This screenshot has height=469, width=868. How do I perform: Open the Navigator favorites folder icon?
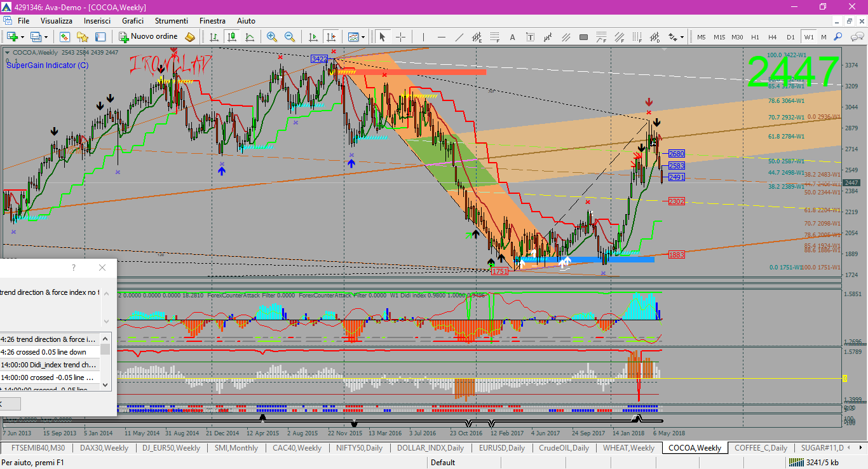coord(83,37)
